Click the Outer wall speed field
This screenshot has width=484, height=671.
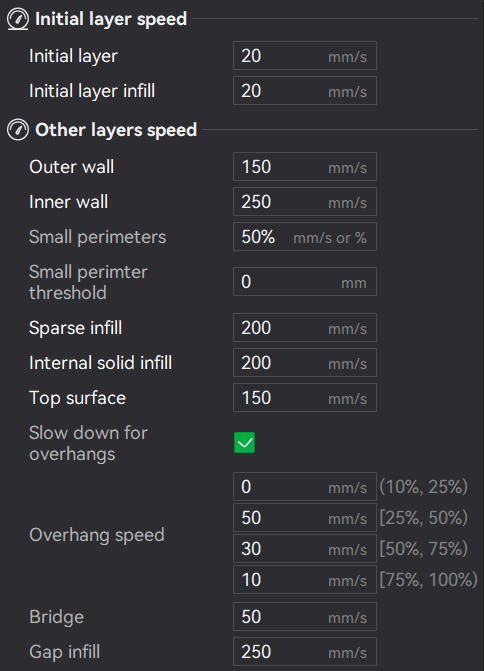305,166
